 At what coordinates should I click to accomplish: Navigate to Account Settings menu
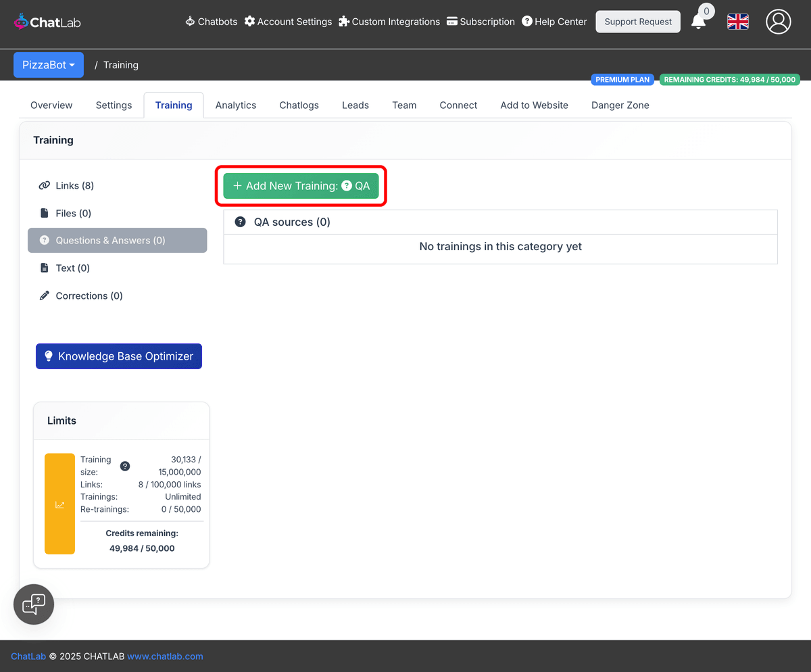(288, 21)
